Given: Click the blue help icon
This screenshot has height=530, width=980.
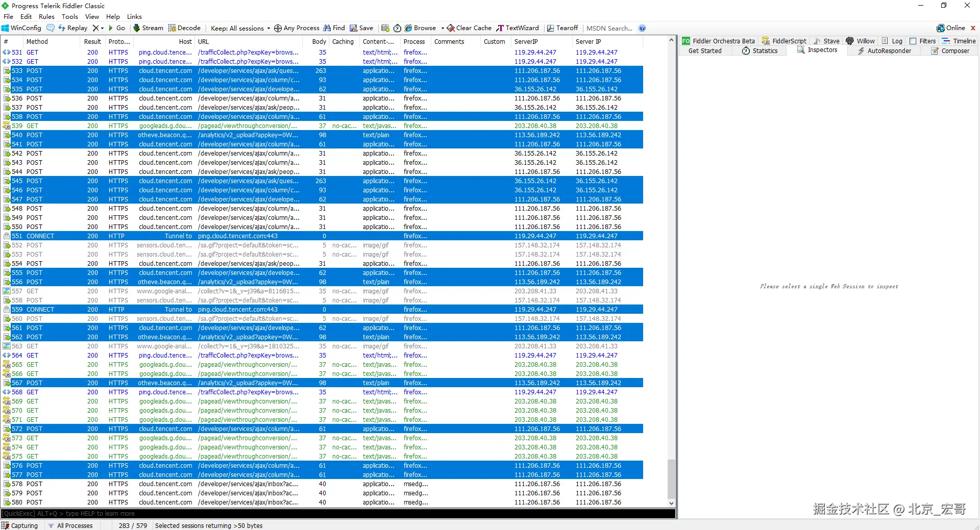Looking at the screenshot, I should (x=642, y=28).
